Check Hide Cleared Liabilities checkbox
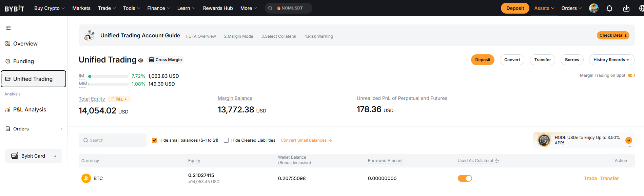Image resolution: width=644 pixels, height=196 pixels. click(x=226, y=140)
